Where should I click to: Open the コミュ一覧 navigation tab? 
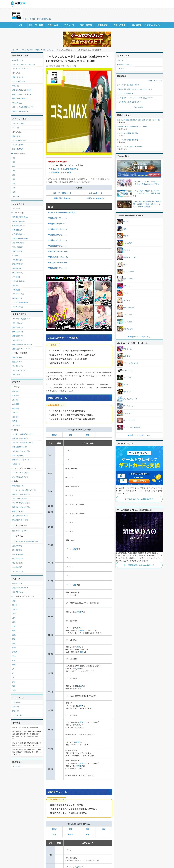coord(69,25)
